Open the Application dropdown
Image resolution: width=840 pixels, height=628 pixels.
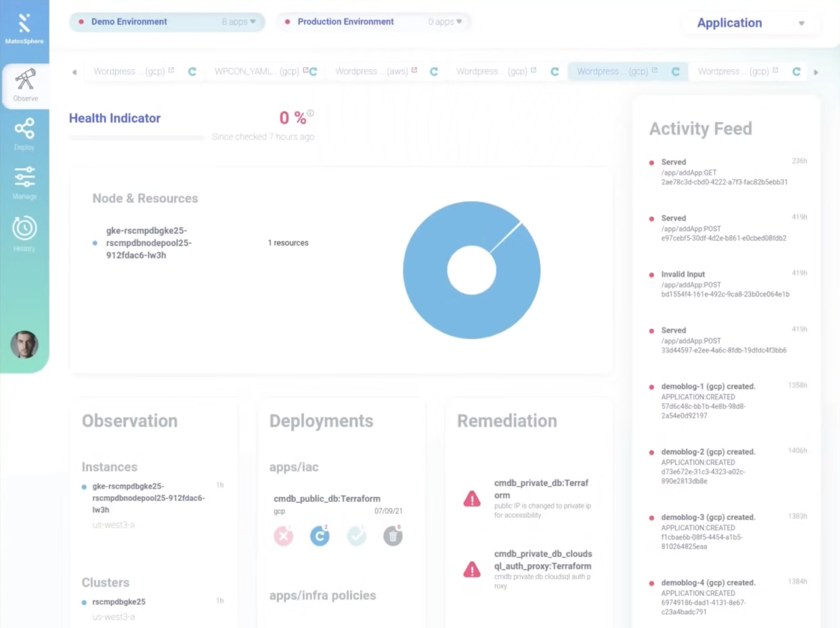point(751,23)
